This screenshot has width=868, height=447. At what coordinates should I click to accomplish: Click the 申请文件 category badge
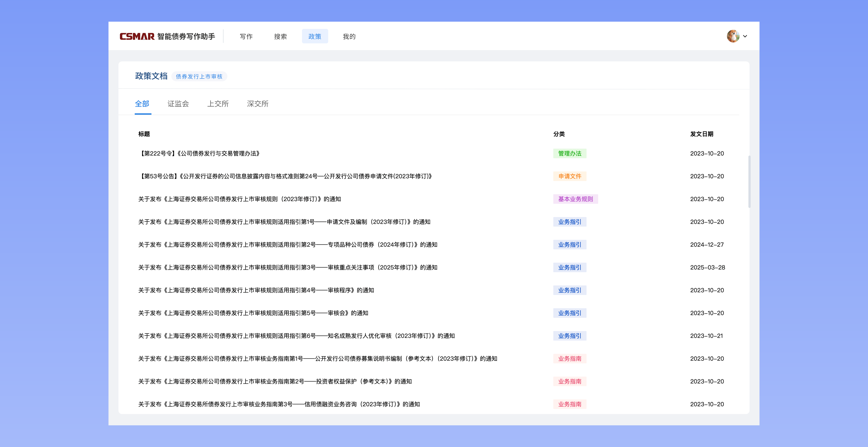(570, 176)
